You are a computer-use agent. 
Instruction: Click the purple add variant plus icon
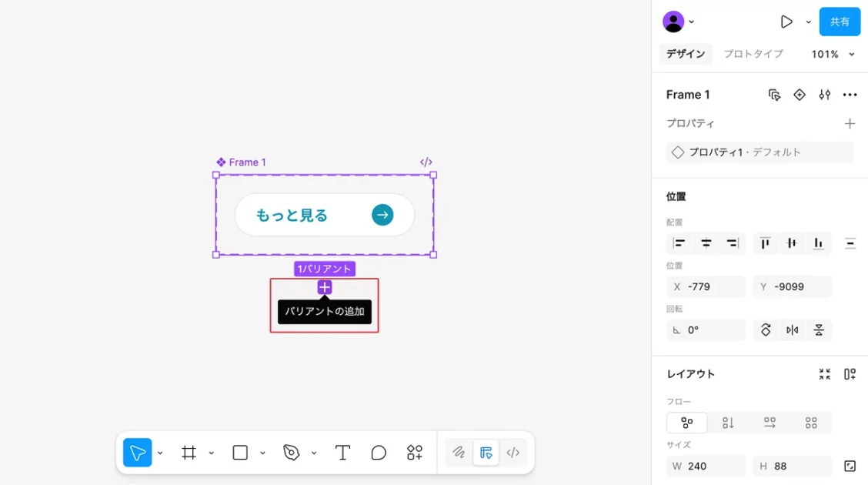[325, 287]
